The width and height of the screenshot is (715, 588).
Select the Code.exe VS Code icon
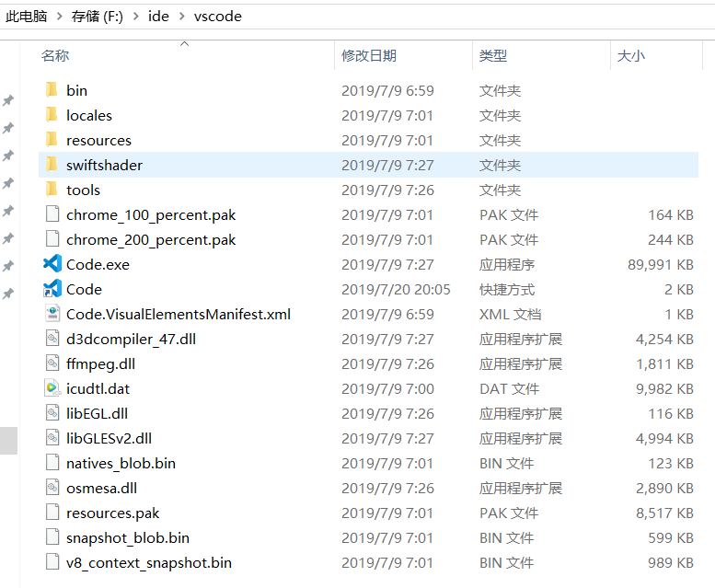(x=52, y=263)
